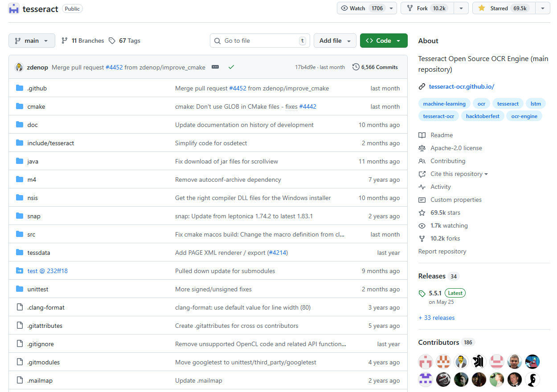This screenshot has width=557, height=392.
Task: Click the ocr-engine topic tag
Action: [524, 116]
